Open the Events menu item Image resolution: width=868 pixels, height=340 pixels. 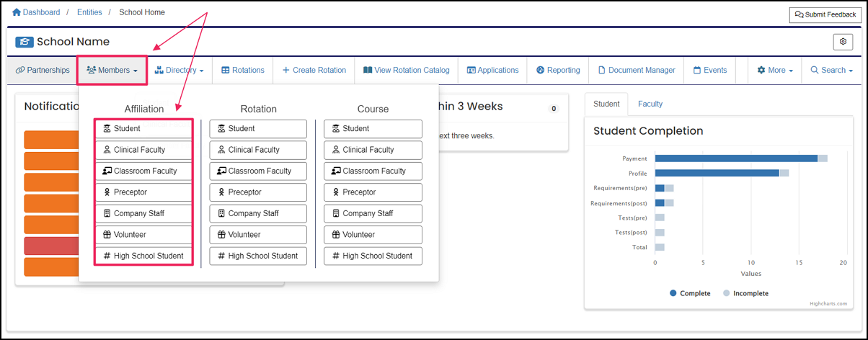click(x=710, y=70)
